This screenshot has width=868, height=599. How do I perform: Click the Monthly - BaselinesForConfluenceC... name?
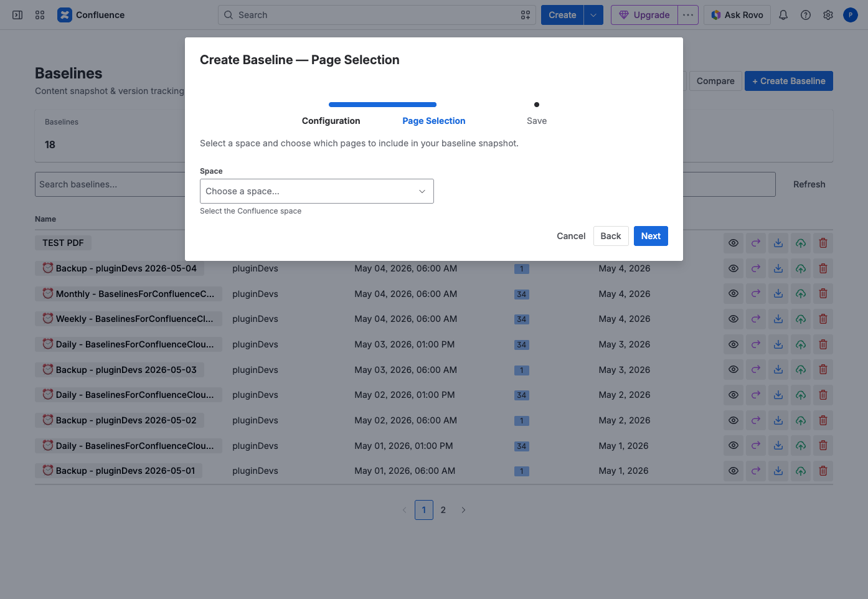click(x=128, y=293)
